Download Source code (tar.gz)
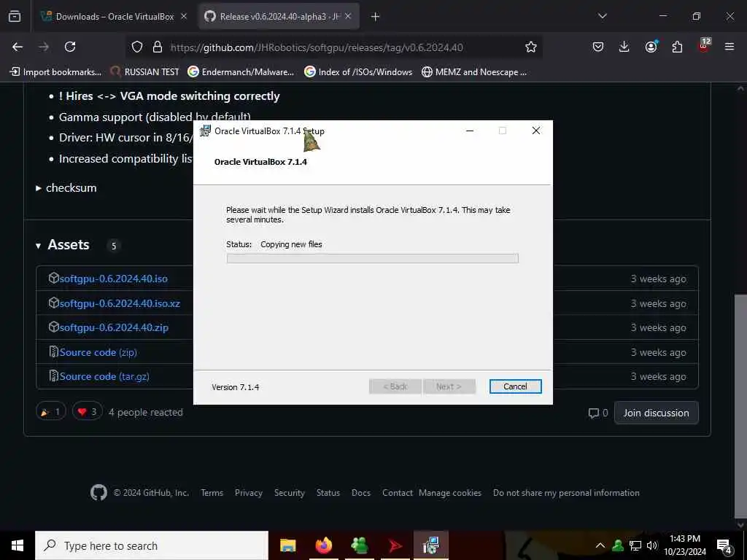This screenshot has height=560, width=747. click(x=104, y=376)
